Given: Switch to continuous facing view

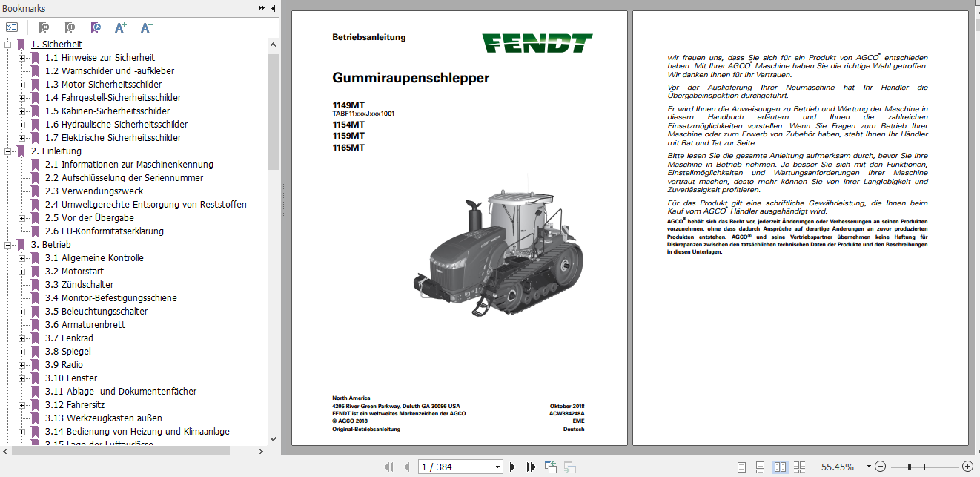Looking at the screenshot, I should (x=799, y=467).
